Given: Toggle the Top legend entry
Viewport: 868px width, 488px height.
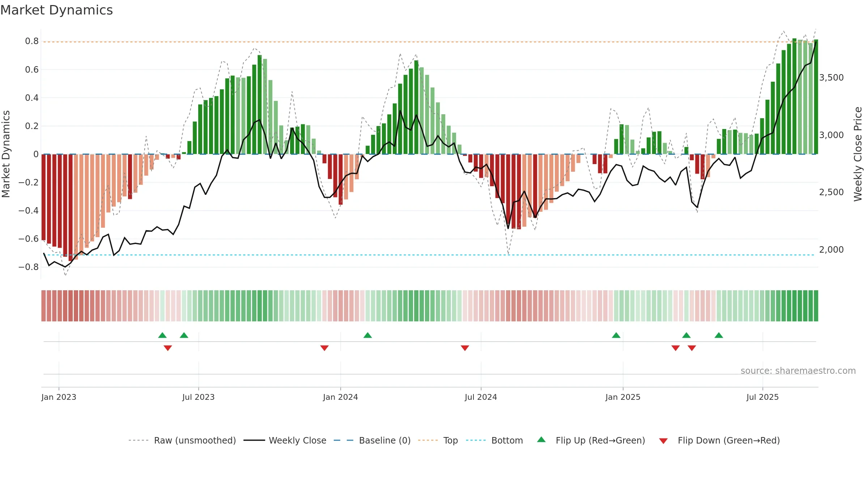Looking at the screenshot, I should (x=438, y=441).
